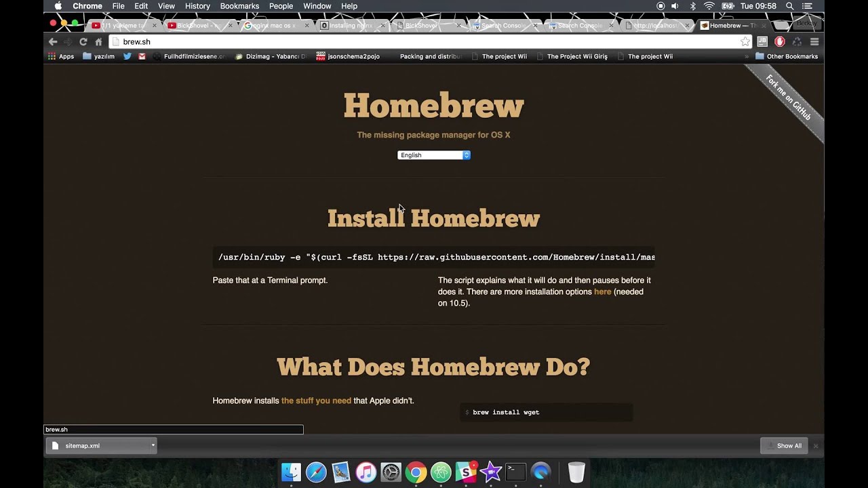Open Mail from the Dock
Screen dimensions: 868x488
[341, 472]
